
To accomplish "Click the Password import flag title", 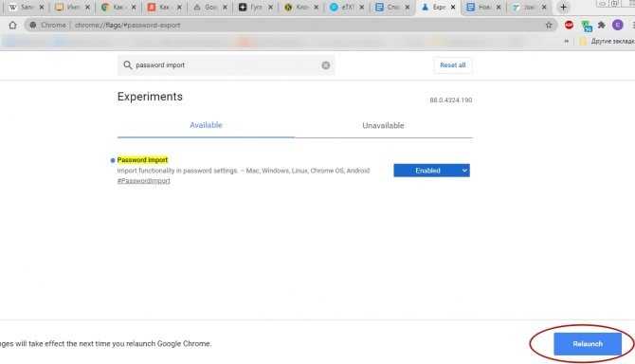I will 142,160.
